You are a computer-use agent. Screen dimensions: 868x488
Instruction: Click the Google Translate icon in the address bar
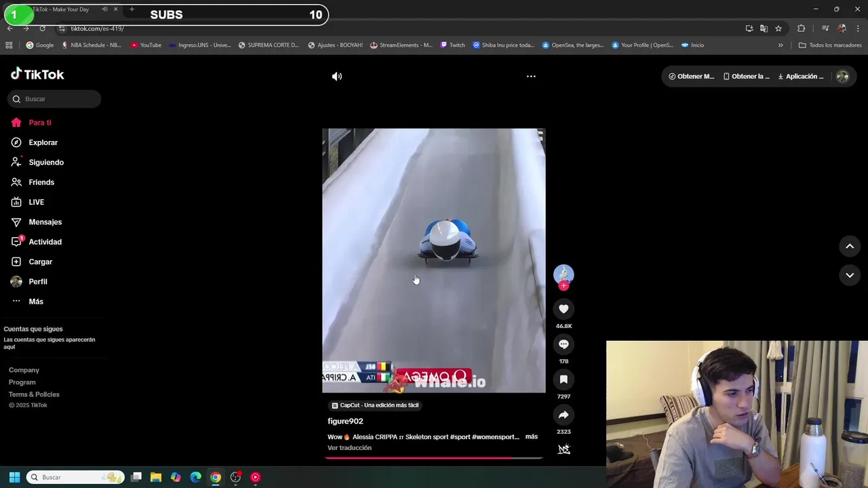point(764,28)
